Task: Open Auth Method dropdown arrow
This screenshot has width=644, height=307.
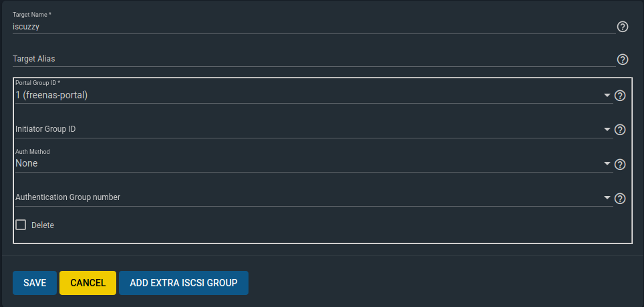Action: pos(607,163)
